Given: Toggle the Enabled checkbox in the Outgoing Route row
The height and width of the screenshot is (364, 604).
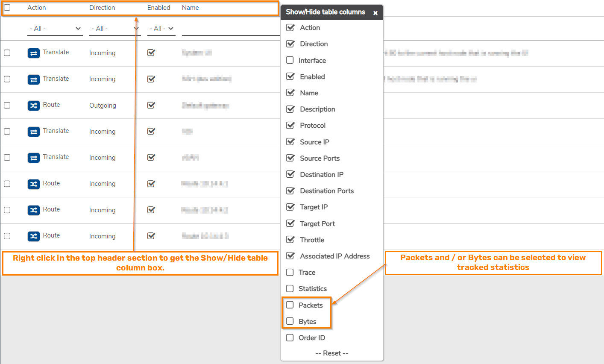Looking at the screenshot, I should (151, 105).
